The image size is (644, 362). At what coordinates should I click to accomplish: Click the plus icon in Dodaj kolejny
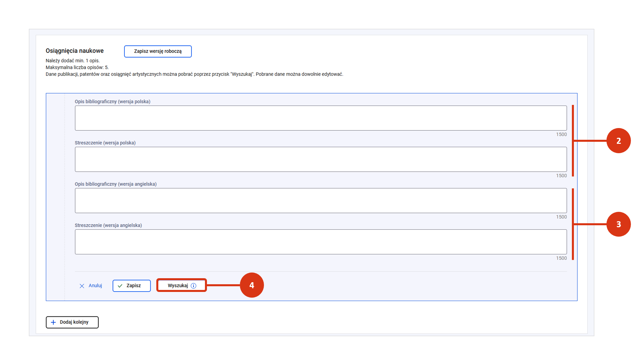[x=53, y=322]
